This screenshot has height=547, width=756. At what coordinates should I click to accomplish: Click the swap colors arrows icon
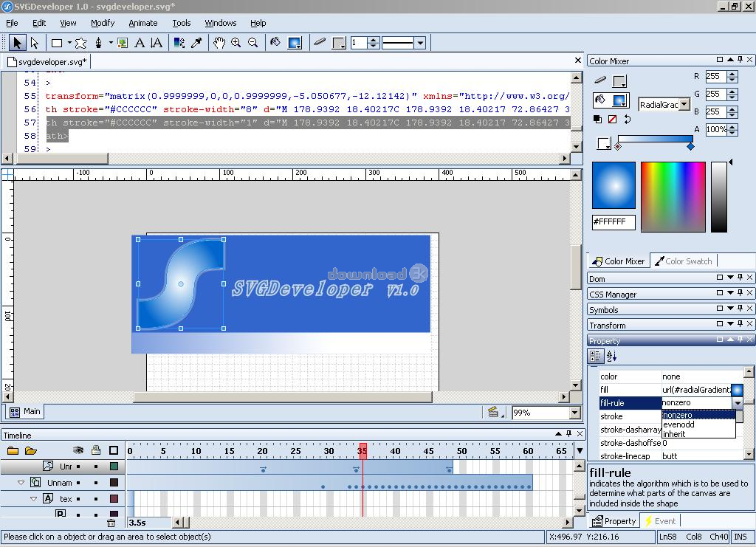pos(628,119)
